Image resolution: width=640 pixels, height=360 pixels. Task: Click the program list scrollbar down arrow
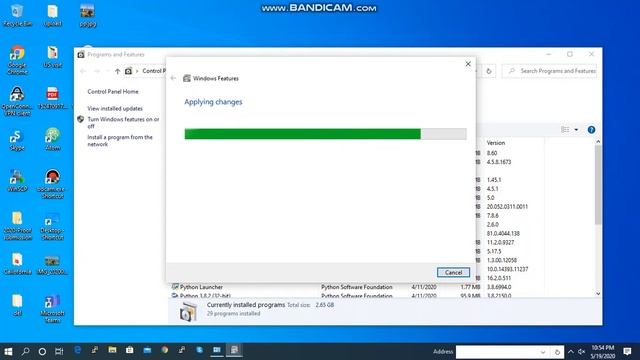coord(598,293)
